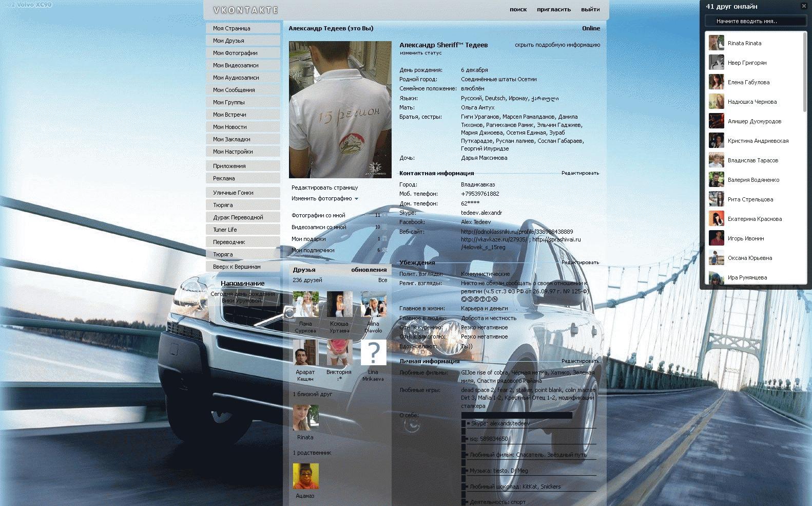Screen dimensions: 812x506
Task: Launch Вверх к Вершинам app
Action: coord(243,267)
